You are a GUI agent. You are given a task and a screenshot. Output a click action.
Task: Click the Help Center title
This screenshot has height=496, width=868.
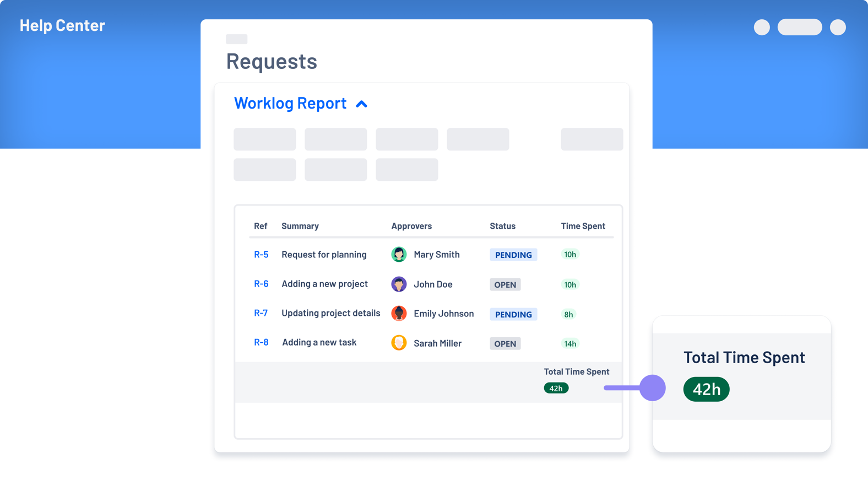point(62,25)
